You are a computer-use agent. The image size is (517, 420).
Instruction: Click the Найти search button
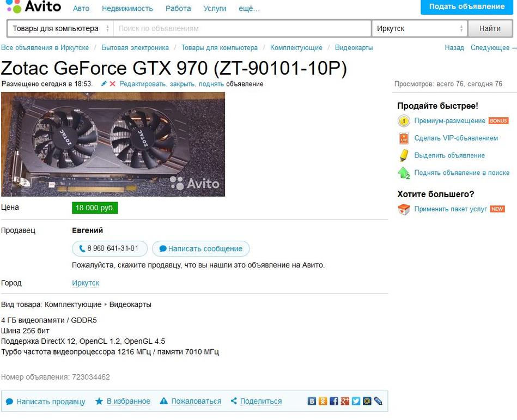(490, 29)
